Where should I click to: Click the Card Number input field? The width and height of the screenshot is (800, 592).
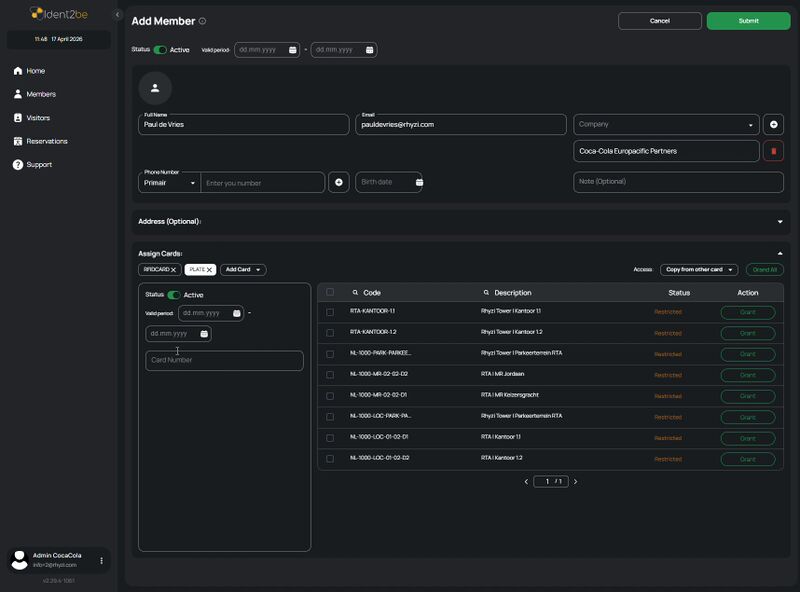coord(224,360)
